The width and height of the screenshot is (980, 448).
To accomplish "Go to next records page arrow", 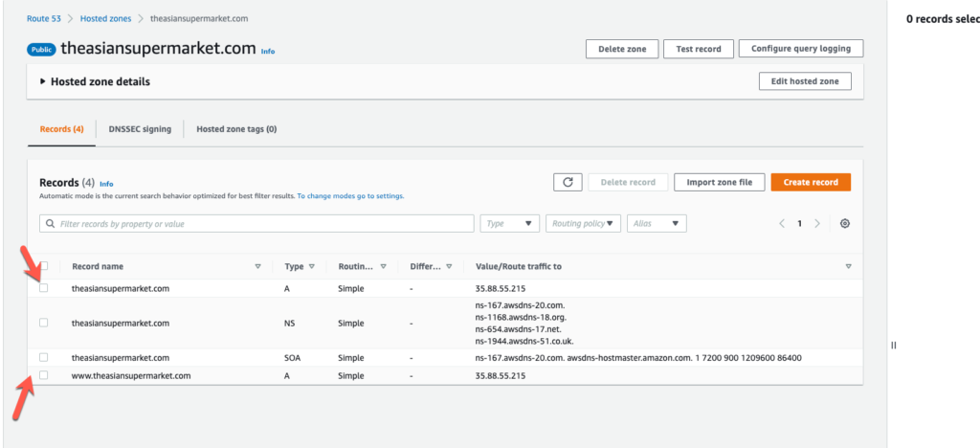I will tap(817, 224).
